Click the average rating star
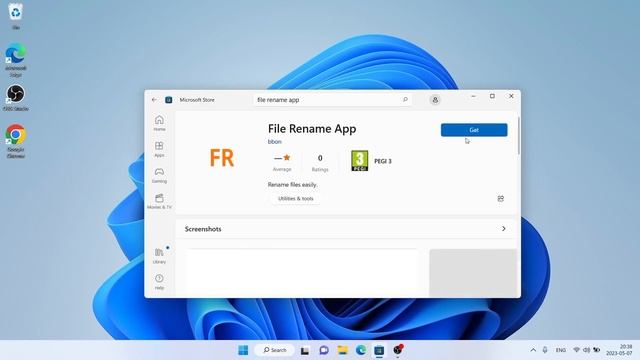 (x=287, y=158)
